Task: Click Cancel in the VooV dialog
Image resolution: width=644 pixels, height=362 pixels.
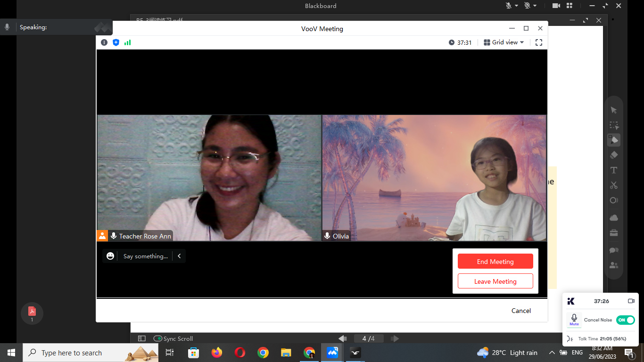Action: point(521,311)
